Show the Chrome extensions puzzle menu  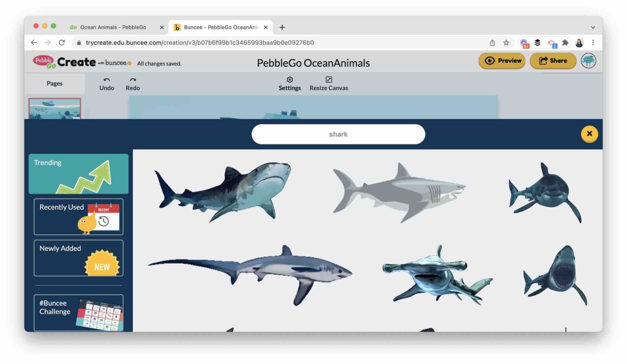point(565,42)
